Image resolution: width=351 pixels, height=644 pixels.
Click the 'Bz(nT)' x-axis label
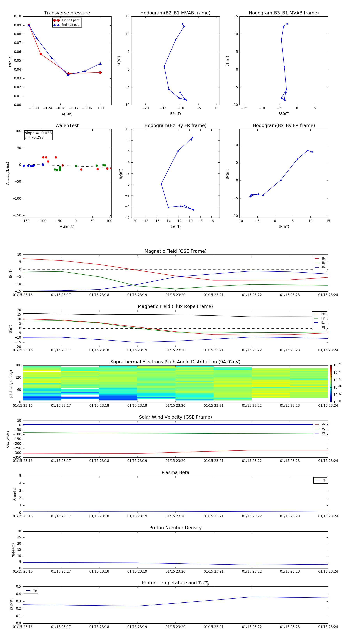(x=175, y=227)
